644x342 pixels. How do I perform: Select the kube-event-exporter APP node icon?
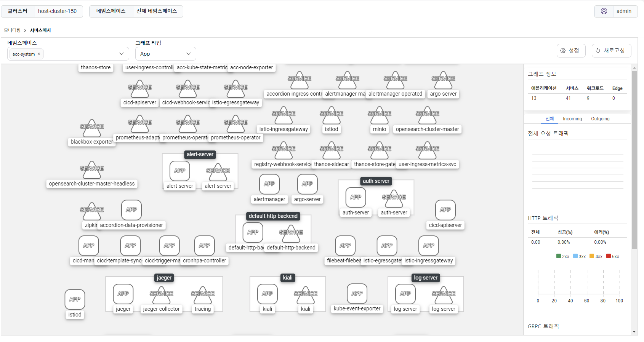coord(357,294)
